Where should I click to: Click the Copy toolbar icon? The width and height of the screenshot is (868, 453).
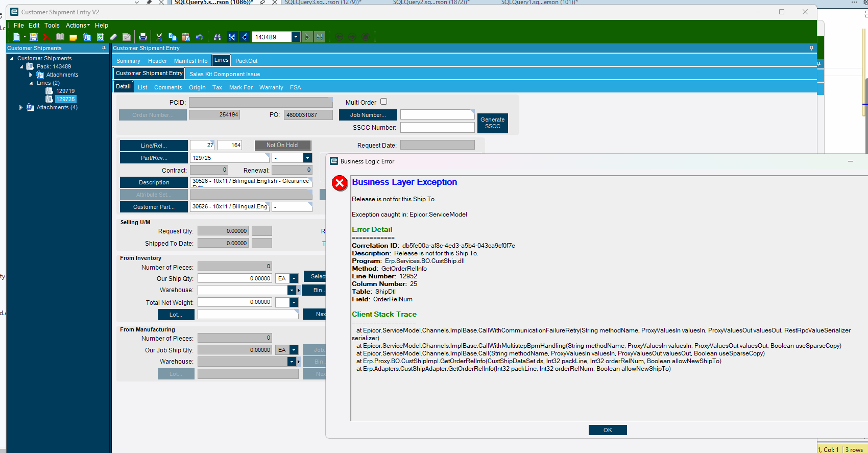[x=173, y=37]
